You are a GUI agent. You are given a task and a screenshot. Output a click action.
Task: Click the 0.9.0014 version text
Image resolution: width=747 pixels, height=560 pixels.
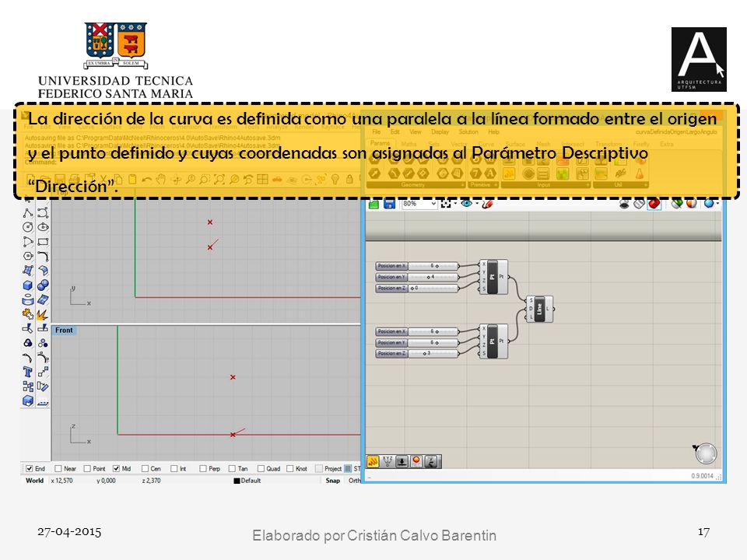(x=702, y=476)
